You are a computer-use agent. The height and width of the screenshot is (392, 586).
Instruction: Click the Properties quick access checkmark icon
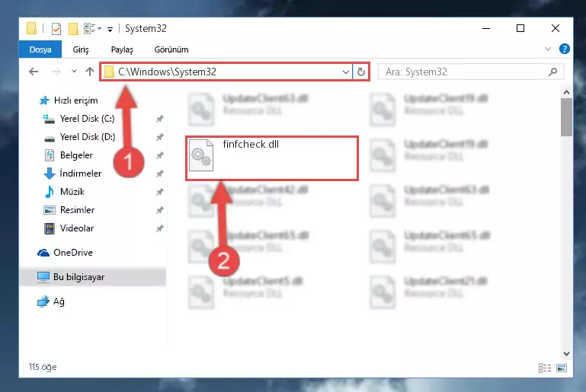click(x=56, y=29)
